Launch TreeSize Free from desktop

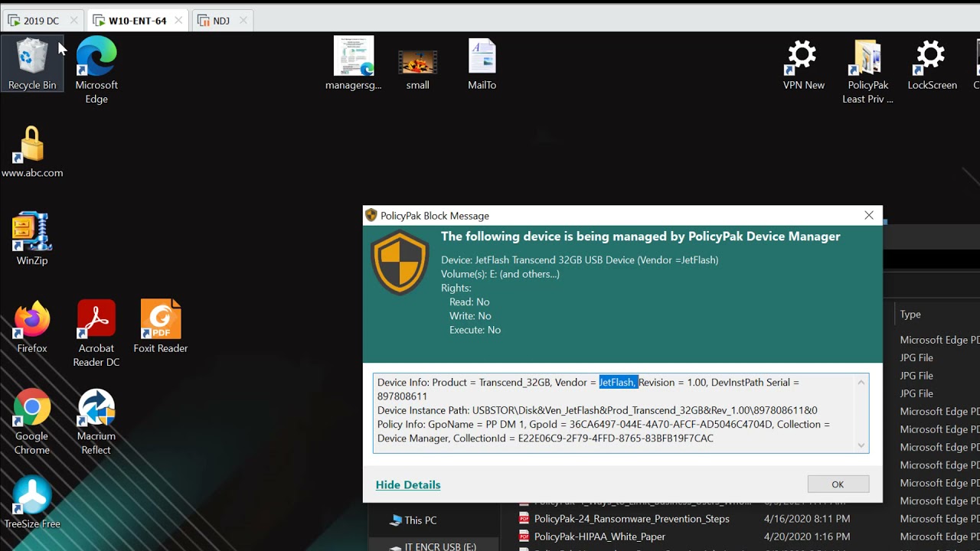point(32,503)
